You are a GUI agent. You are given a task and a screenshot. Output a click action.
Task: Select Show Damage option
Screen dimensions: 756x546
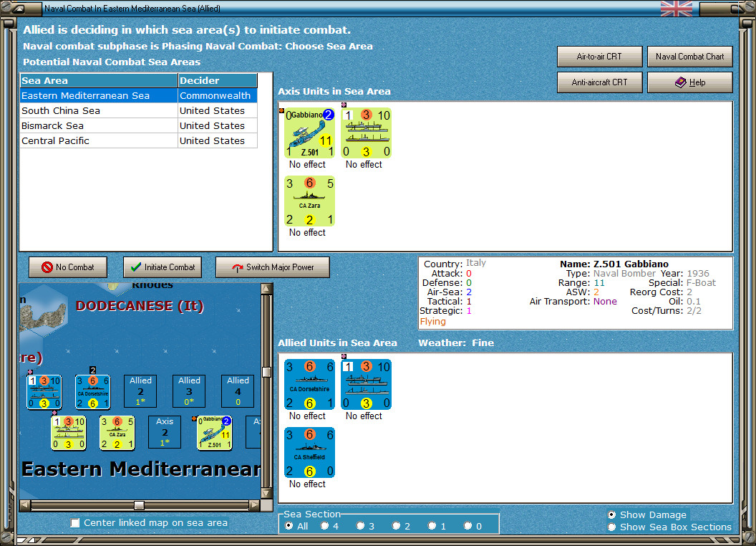612,514
